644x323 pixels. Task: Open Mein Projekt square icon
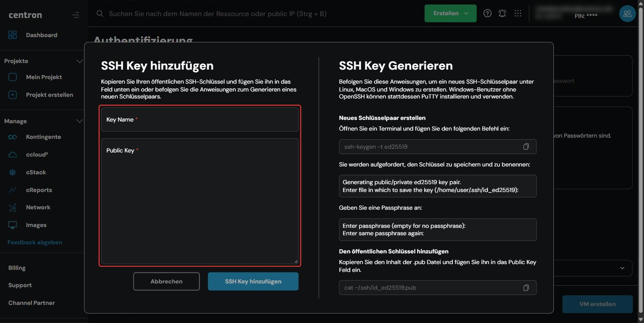[x=13, y=77]
